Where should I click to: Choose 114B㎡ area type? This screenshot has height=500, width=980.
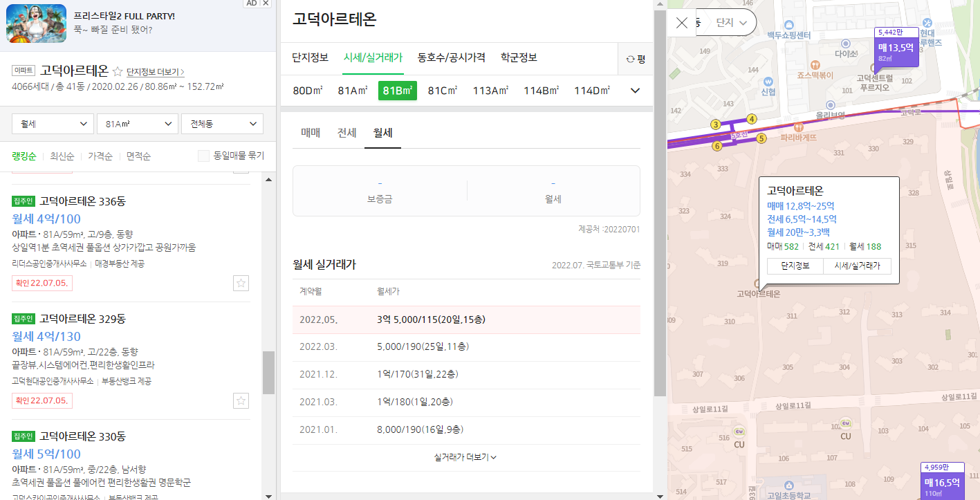coord(542,91)
